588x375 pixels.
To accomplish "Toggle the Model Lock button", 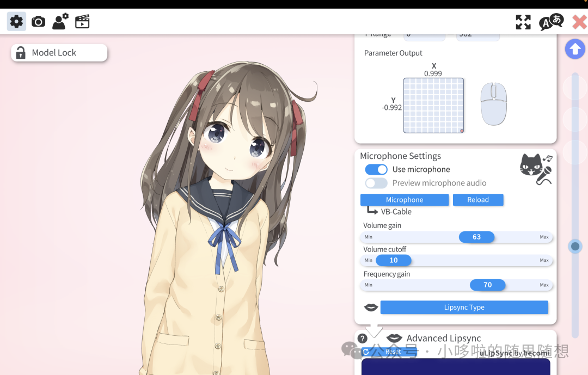I will coord(59,53).
